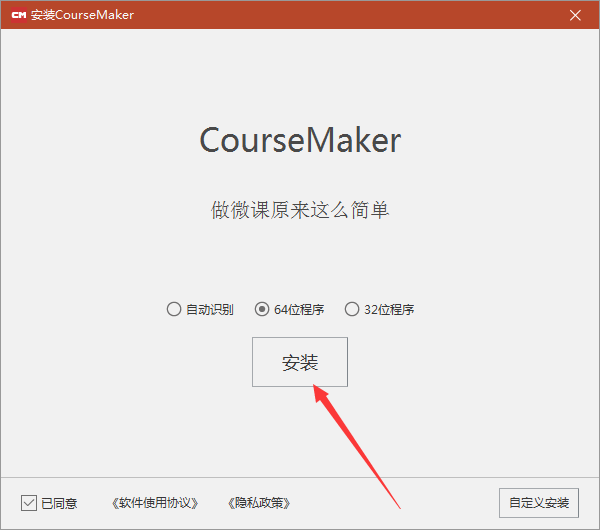Open 自定义安装 custom install options
The height and width of the screenshot is (530, 600).
(x=539, y=503)
